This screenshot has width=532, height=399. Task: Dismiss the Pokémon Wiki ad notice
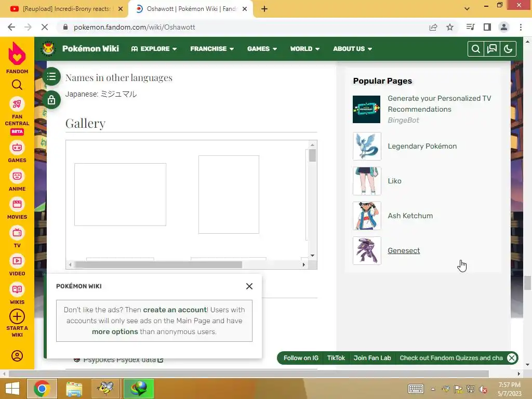[249, 286]
